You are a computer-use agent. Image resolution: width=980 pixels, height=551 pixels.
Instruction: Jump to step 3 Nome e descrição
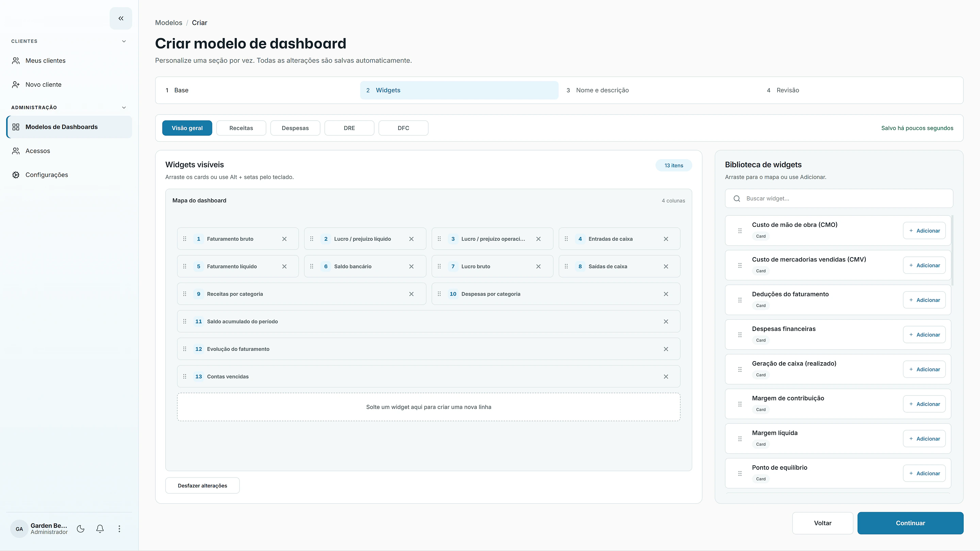click(x=659, y=90)
